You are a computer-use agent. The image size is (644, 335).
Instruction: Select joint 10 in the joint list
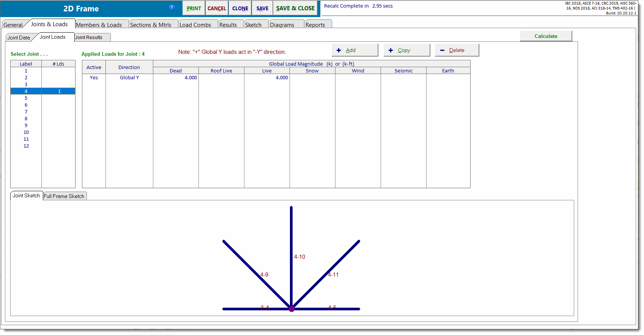[x=26, y=132]
